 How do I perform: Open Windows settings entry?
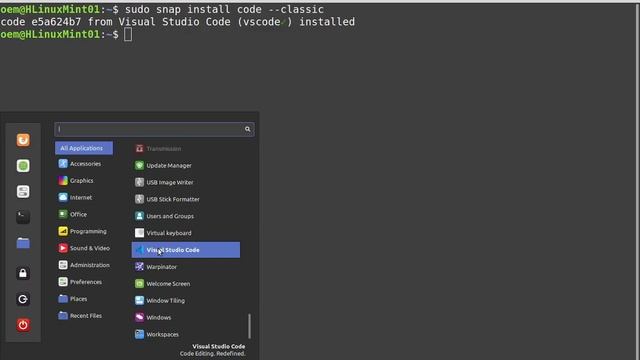click(x=186, y=318)
